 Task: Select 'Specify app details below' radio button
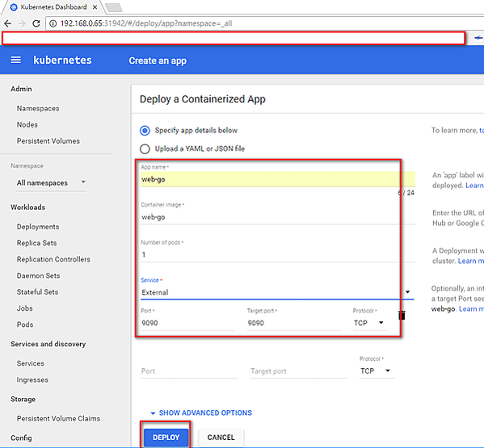click(x=145, y=131)
